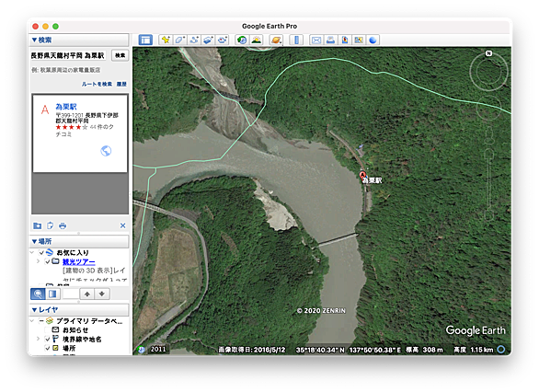Image resolution: width=539 pixels, height=392 pixels.
Task: Copy search results to clipboard icon
Action: (x=51, y=225)
